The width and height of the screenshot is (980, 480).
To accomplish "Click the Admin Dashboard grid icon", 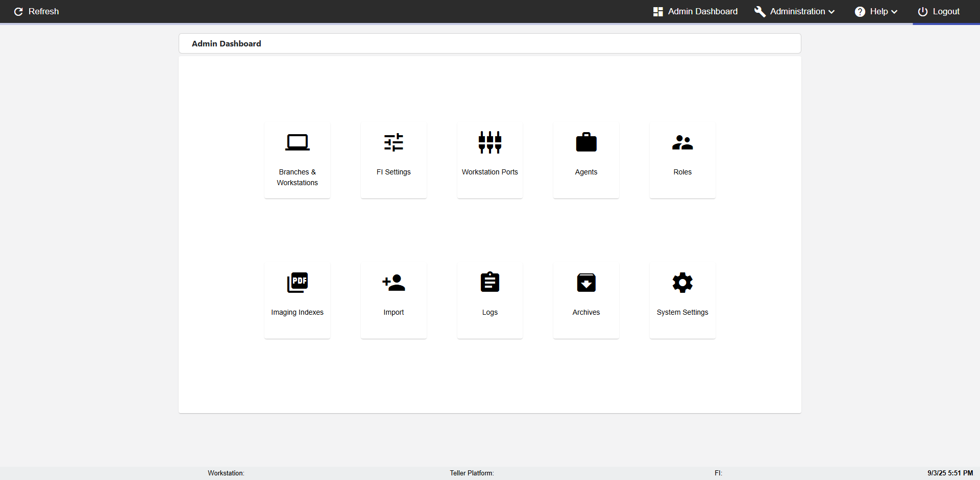I will click(658, 11).
